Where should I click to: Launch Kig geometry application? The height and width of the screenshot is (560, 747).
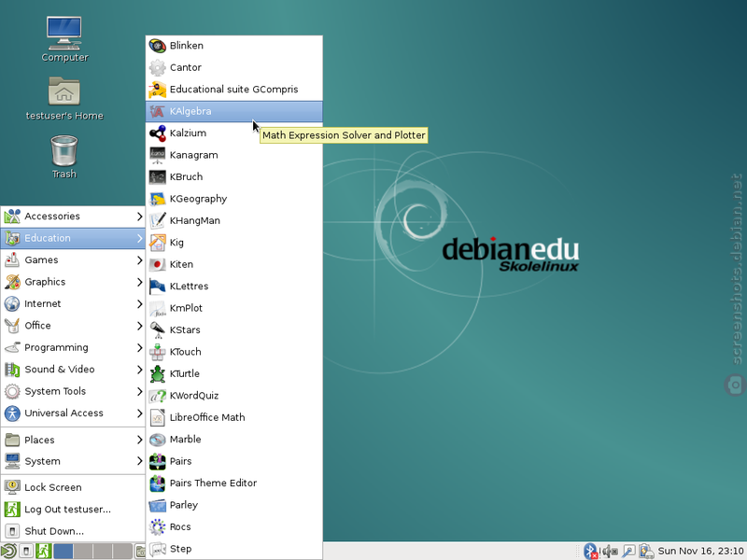(x=234, y=243)
